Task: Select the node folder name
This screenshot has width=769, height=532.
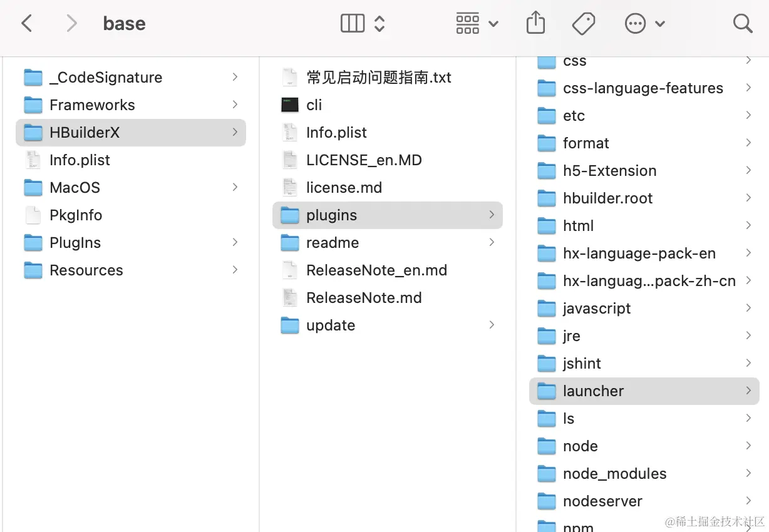Action: coord(581,446)
